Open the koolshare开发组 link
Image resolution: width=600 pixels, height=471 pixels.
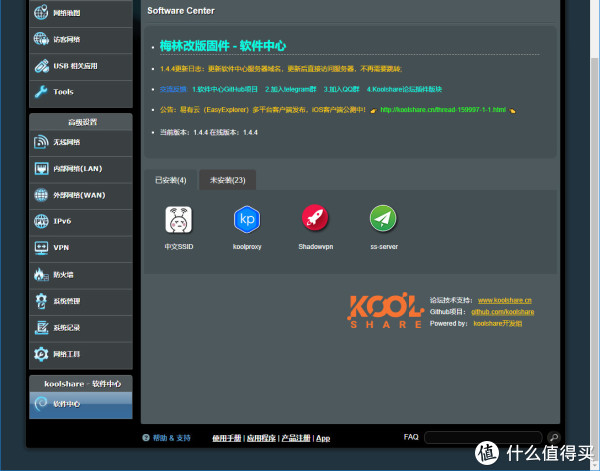point(498,324)
